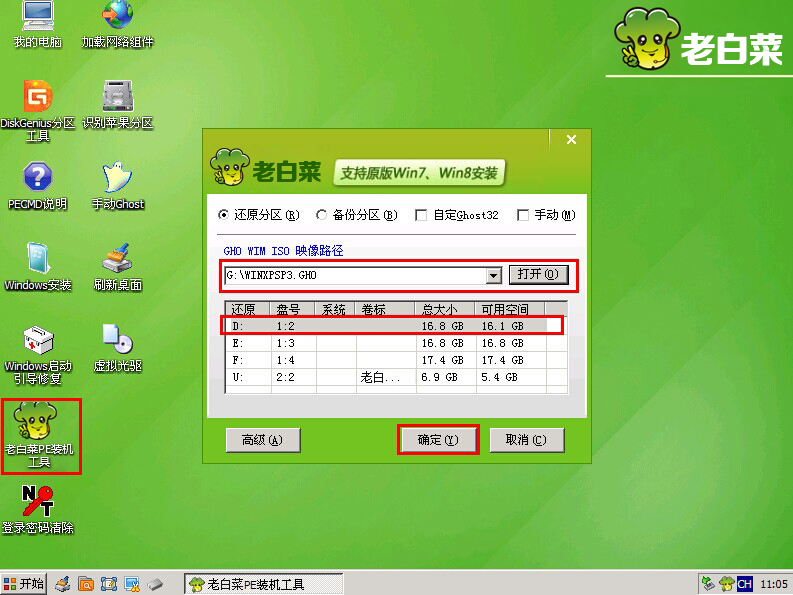Select the F: 1:4 partition row
Screen dimensions: 793x595
pyautogui.click(x=396, y=360)
